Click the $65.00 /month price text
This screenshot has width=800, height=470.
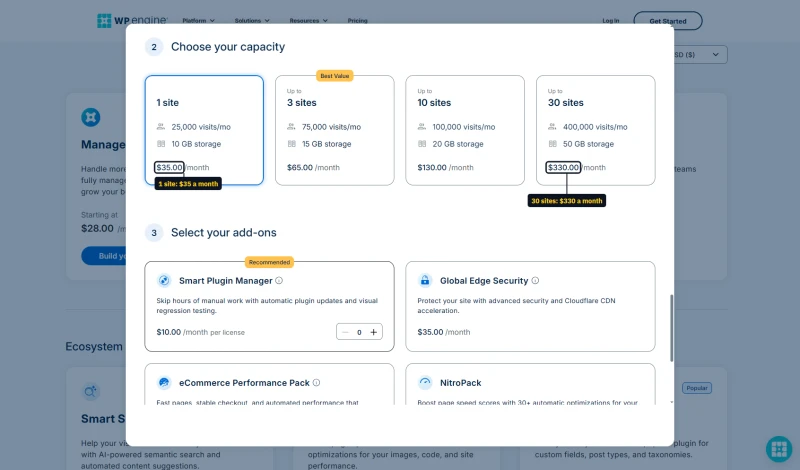(x=313, y=167)
